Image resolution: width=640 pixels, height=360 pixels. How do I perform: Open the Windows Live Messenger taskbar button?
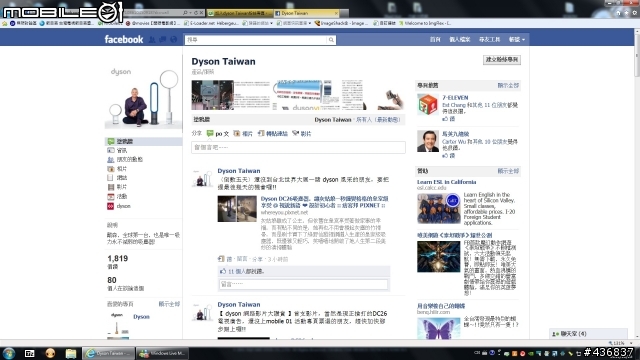click(x=161, y=353)
